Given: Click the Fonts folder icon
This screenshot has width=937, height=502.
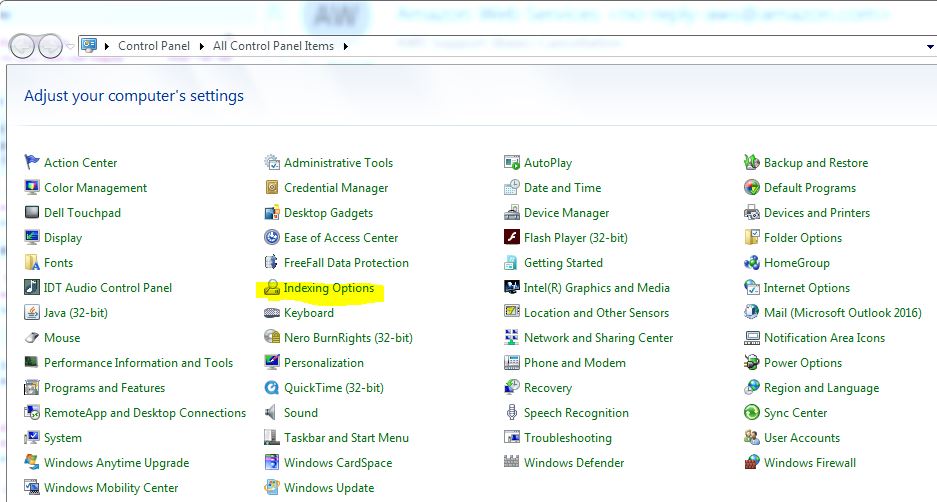Looking at the screenshot, I should click(x=32, y=262).
